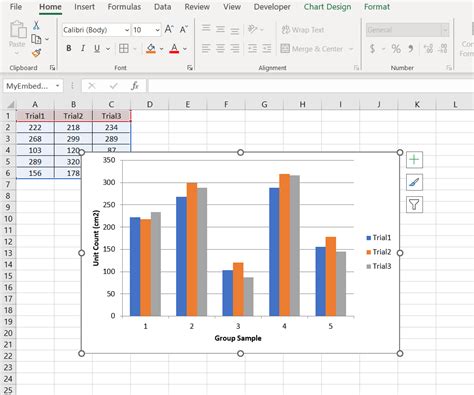Center text horizontally
474x395 pixels.
220,49
